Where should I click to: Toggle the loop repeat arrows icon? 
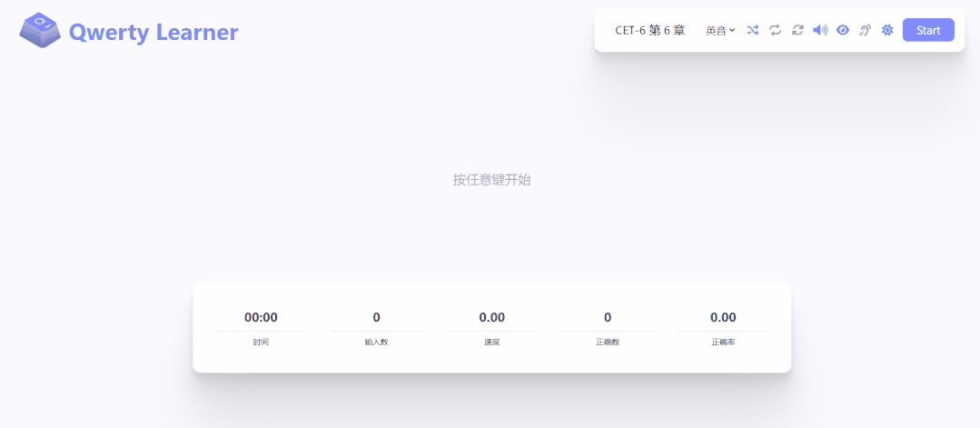tap(775, 30)
